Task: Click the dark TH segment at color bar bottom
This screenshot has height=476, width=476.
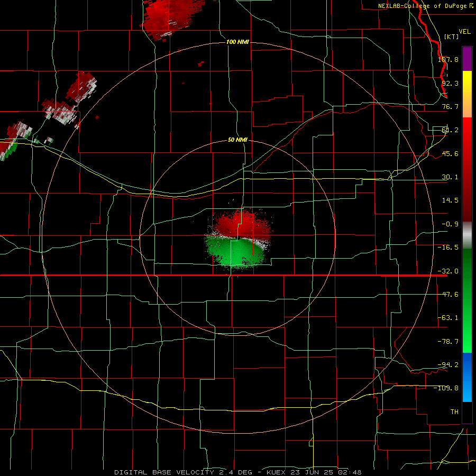Action: pos(467,412)
